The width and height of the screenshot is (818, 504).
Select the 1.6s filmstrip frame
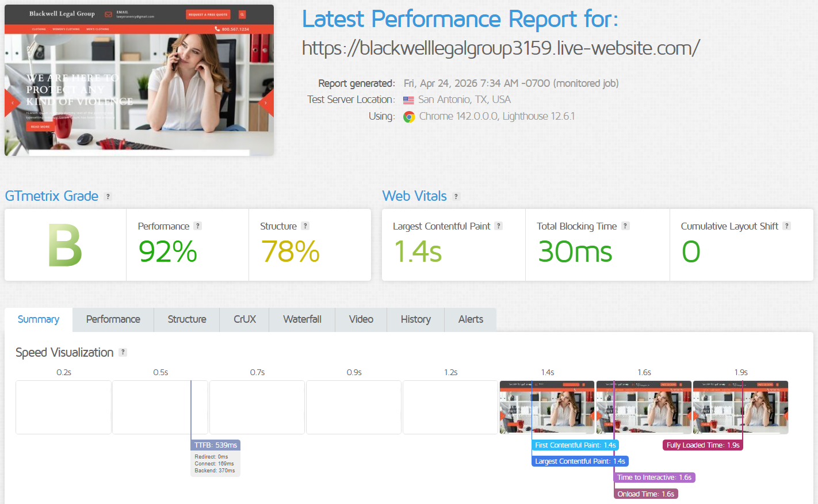pyautogui.click(x=644, y=407)
